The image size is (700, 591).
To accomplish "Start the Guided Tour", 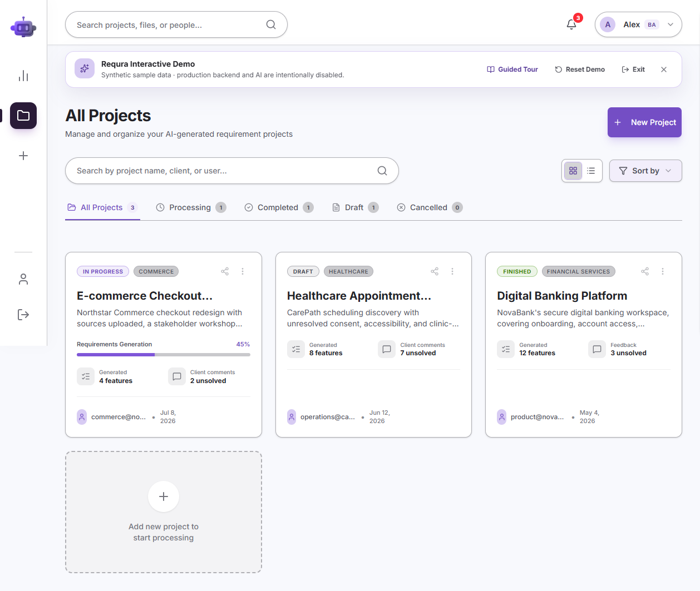I will [512, 69].
